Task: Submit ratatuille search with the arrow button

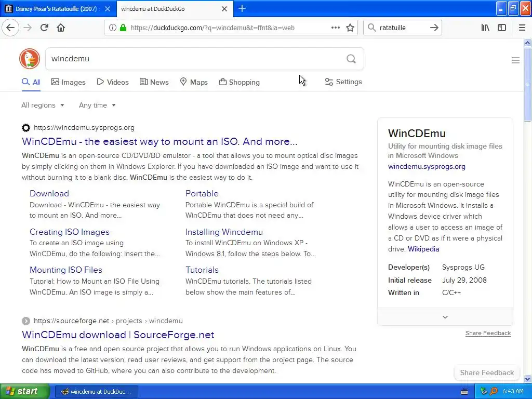Action: tap(434, 28)
